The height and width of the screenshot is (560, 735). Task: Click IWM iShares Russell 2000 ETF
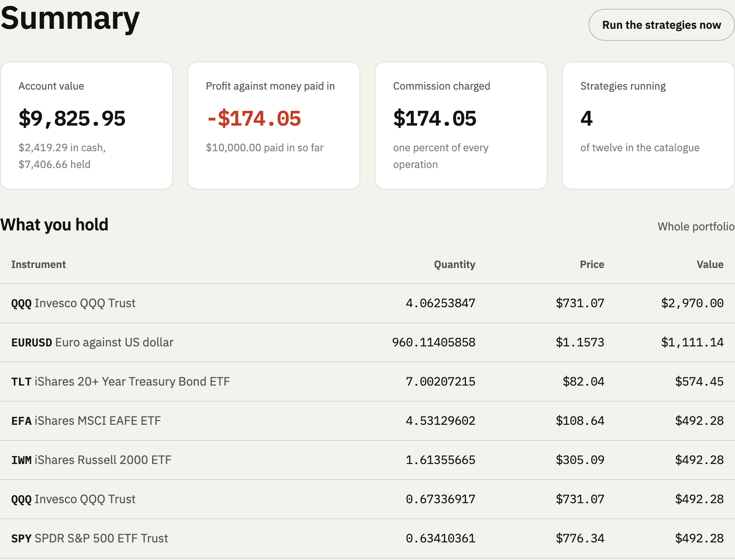click(x=367, y=460)
